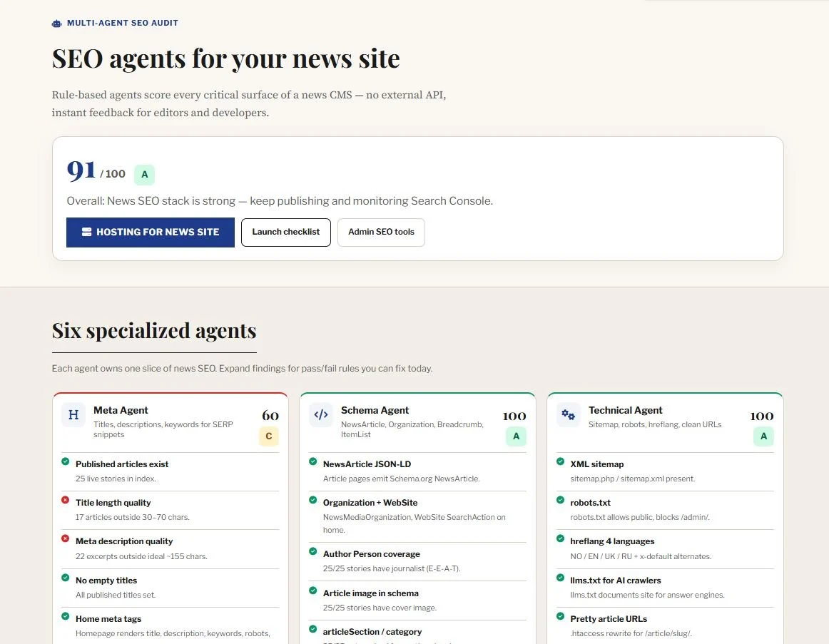Click the server icon in Hosting button

click(x=87, y=232)
